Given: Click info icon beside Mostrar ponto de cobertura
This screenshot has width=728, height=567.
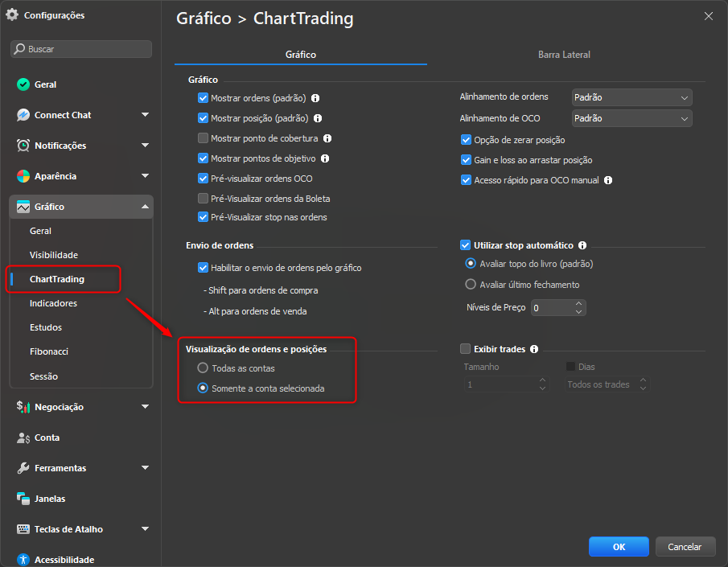Looking at the screenshot, I should 327,138.
